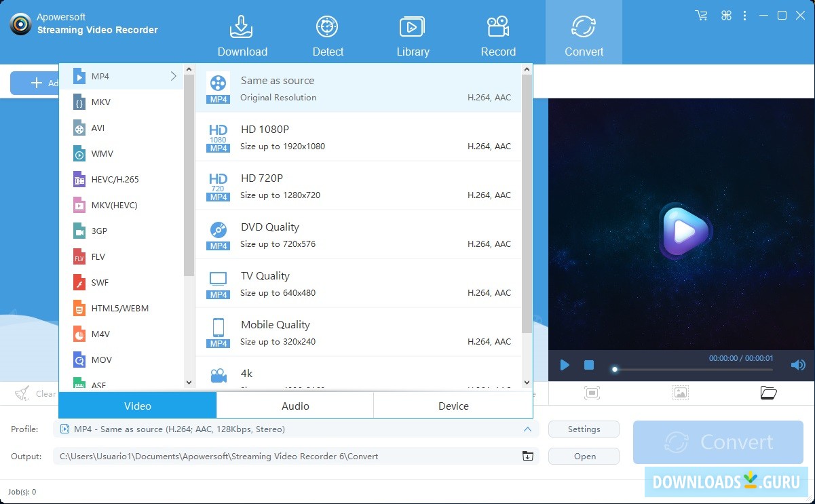Open the more options menu icon
The image size is (815, 504).
point(744,15)
